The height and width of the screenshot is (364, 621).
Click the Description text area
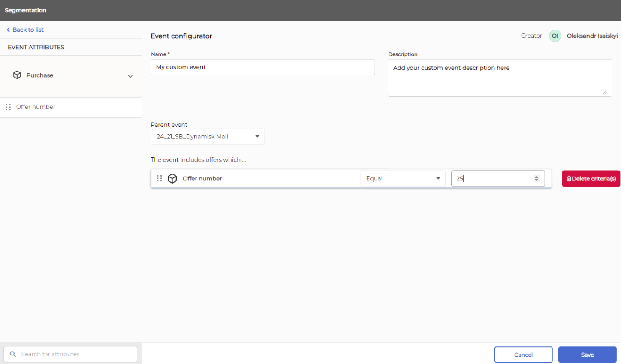(x=500, y=78)
